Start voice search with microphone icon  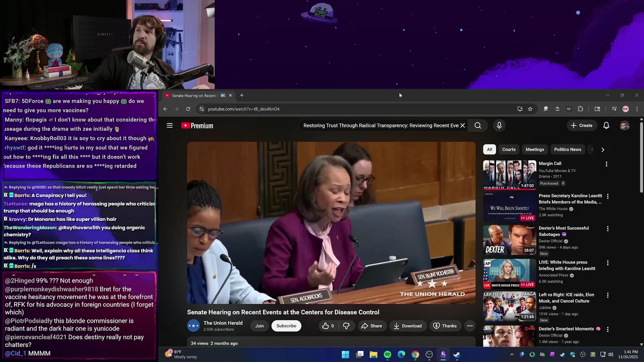coord(499,126)
